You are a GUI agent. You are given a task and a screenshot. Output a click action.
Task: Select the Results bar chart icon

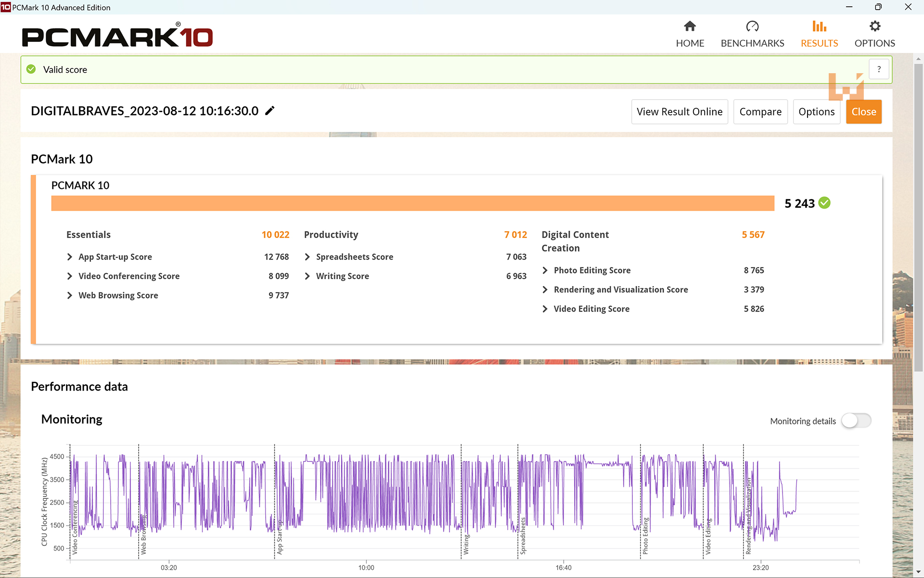pyautogui.click(x=819, y=26)
